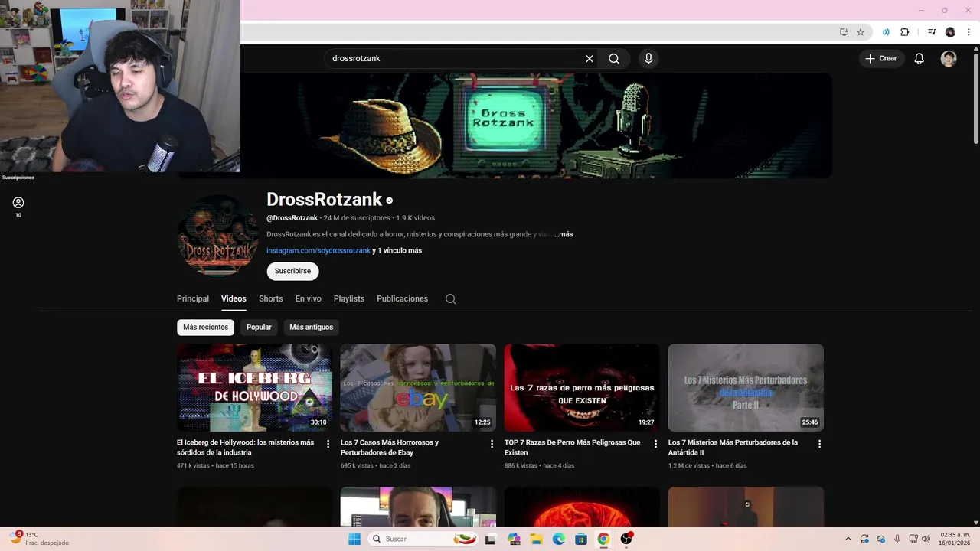Open options for El Iceberg de Hollywood video
The height and width of the screenshot is (551, 980).
(x=328, y=444)
